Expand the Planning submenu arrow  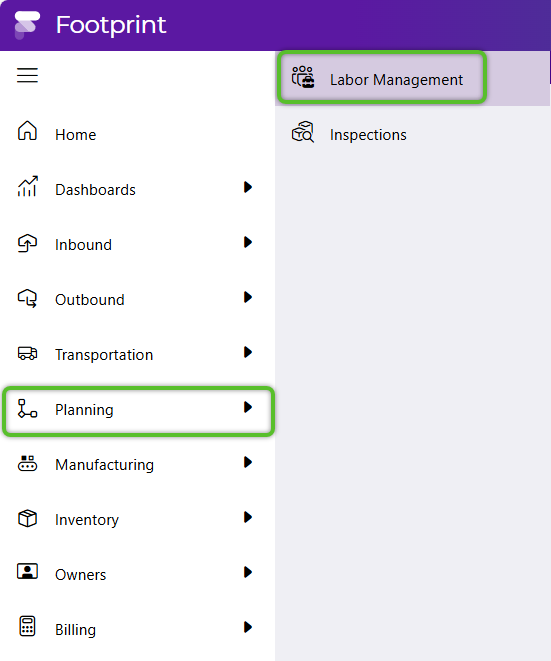click(x=248, y=407)
